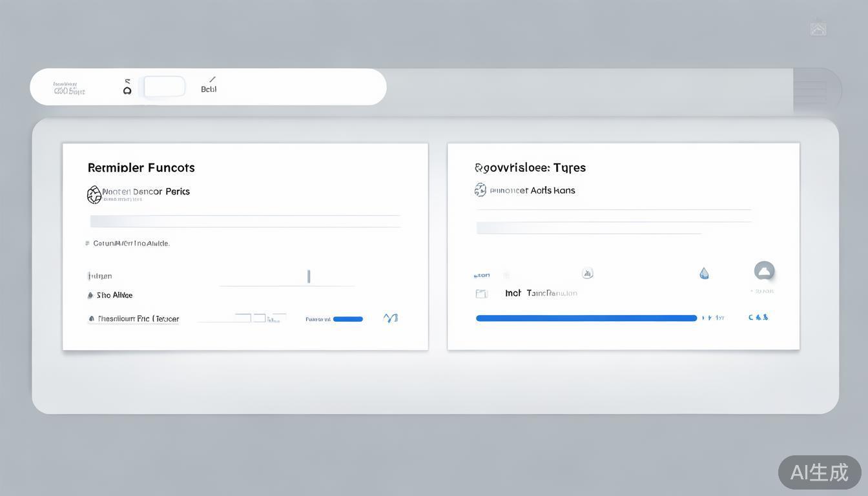Click the gray field bar in left card
This screenshot has height=496, width=868.
(245, 222)
